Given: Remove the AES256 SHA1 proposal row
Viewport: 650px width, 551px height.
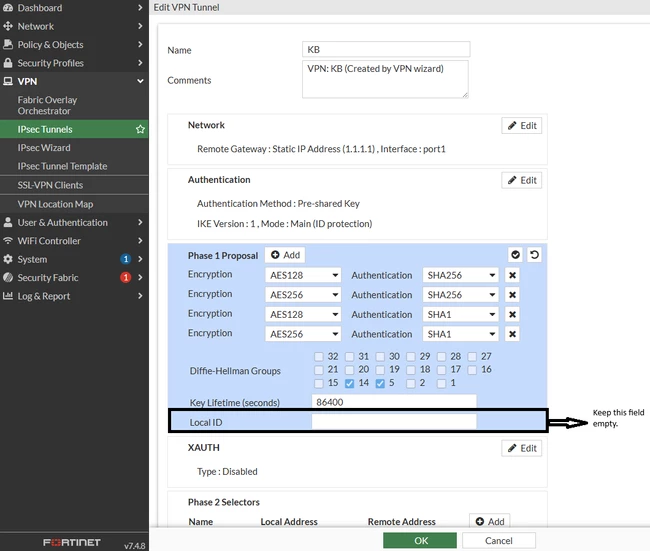Looking at the screenshot, I should [512, 334].
